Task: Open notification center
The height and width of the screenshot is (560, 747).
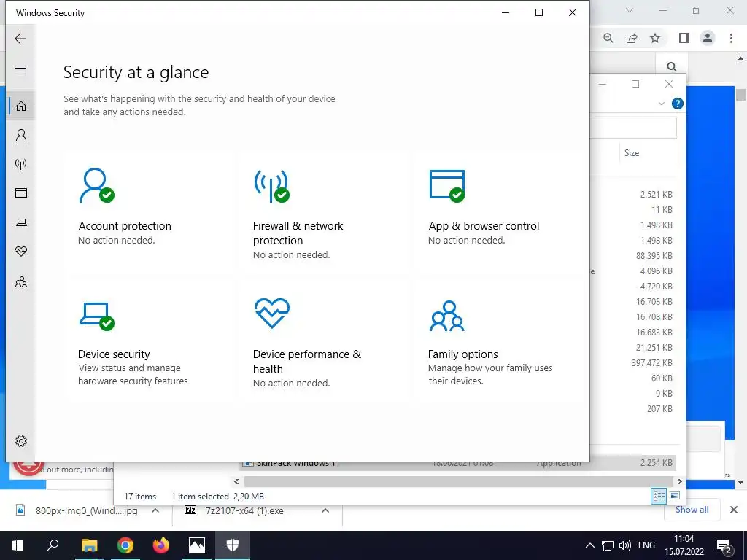Action: [724, 545]
